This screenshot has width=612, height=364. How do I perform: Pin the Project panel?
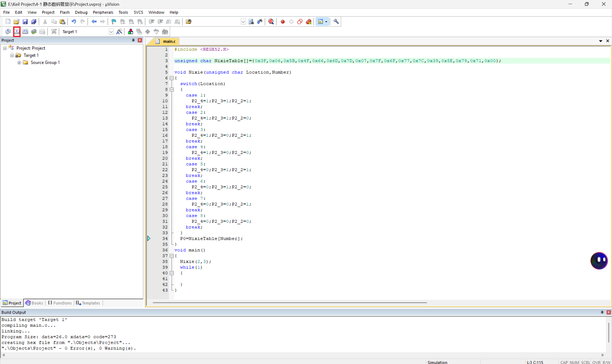[133, 40]
